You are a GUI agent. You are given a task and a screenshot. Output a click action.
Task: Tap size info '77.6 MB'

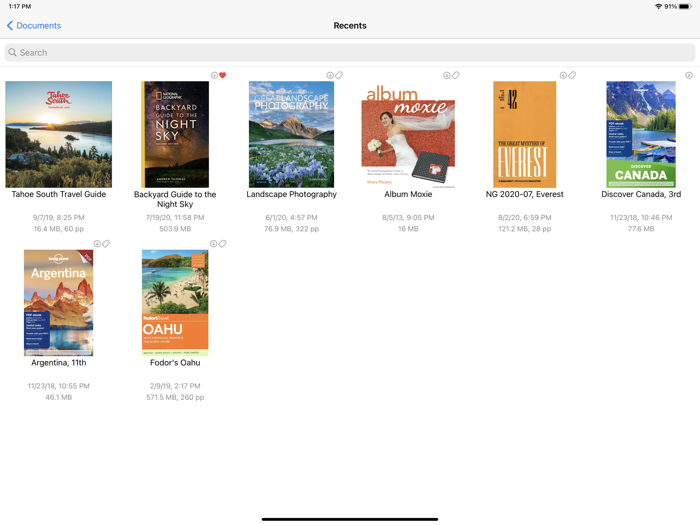(x=641, y=229)
